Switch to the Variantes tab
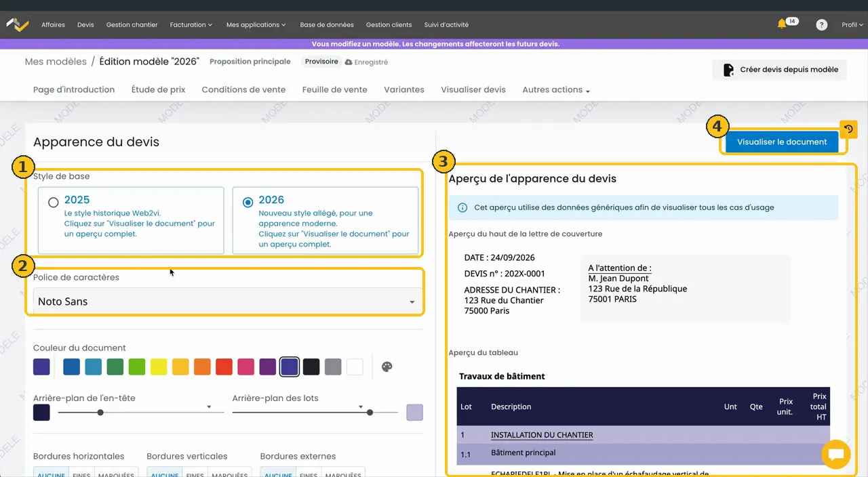868x477 pixels. point(404,89)
